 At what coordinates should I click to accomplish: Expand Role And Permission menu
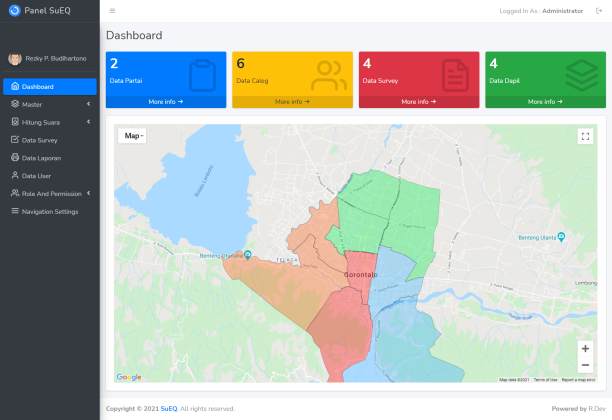point(49,194)
